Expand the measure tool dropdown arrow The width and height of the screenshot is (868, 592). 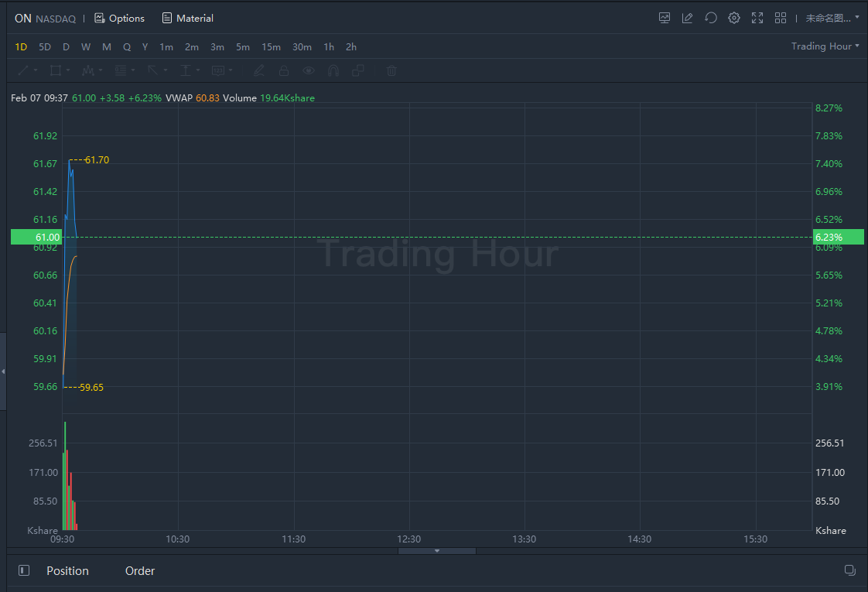[x=198, y=70]
